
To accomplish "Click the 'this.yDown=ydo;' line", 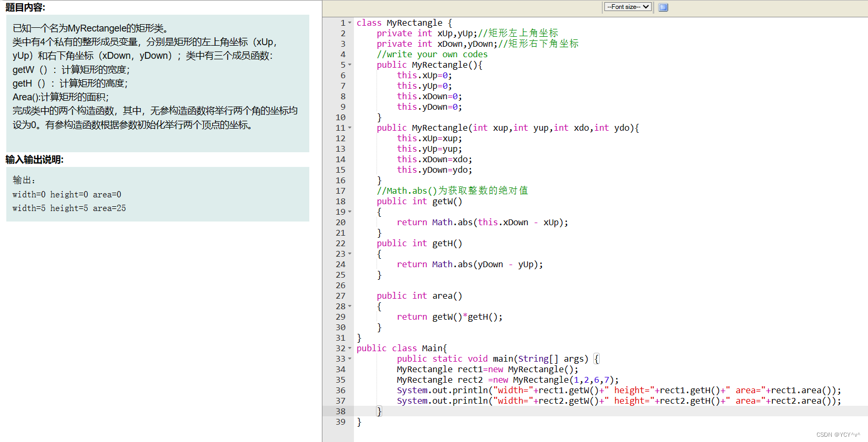I will pos(435,170).
